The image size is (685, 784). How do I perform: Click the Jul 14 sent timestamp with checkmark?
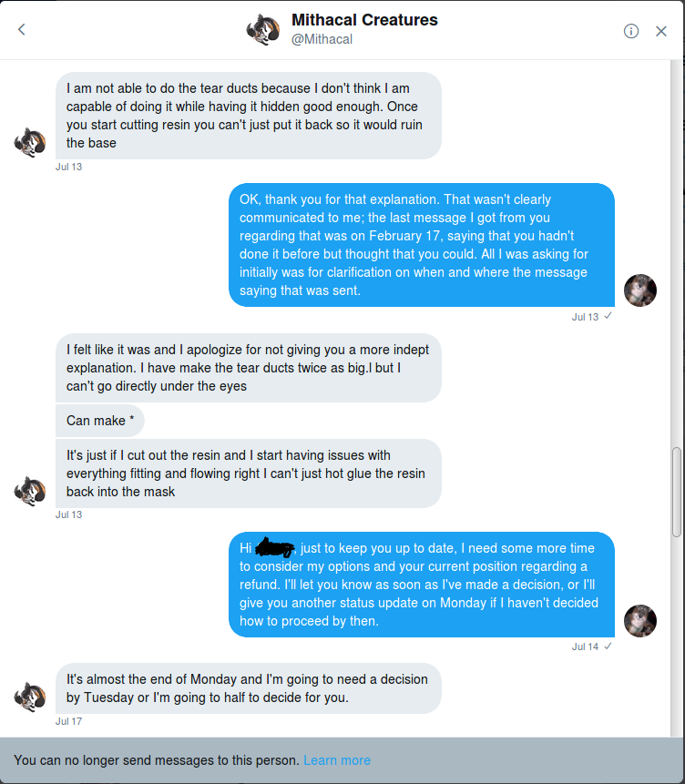pyautogui.click(x=591, y=647)
